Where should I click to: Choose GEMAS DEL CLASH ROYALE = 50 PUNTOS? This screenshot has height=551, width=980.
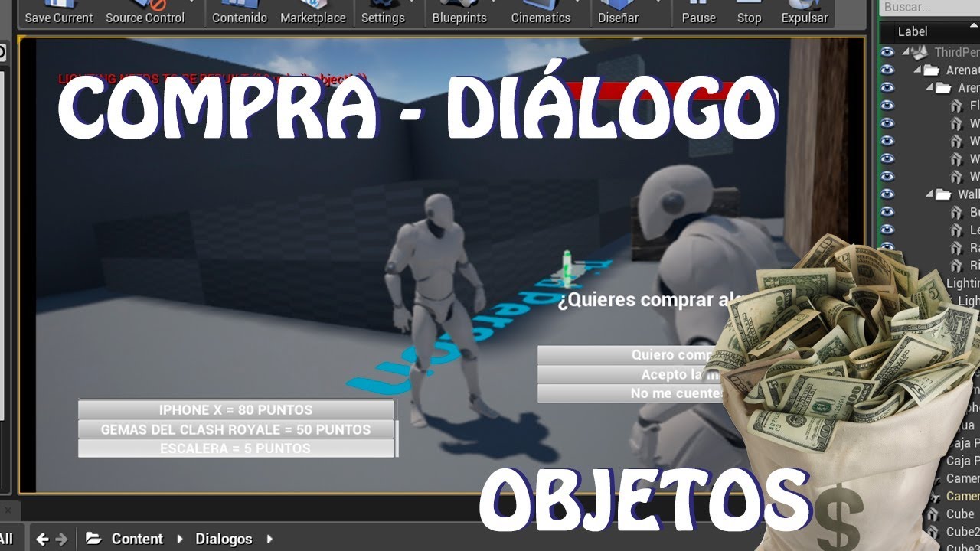pos(236,429)
